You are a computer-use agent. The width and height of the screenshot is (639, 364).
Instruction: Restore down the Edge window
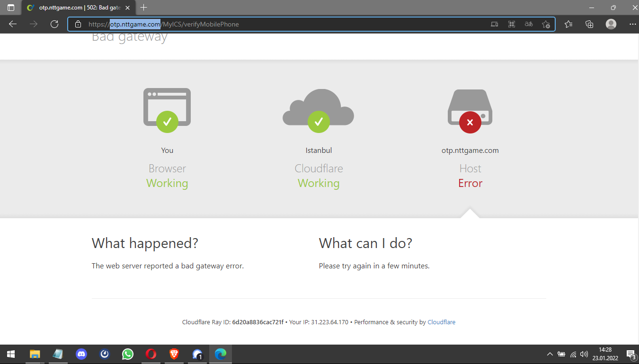click(x=613, y=8)
